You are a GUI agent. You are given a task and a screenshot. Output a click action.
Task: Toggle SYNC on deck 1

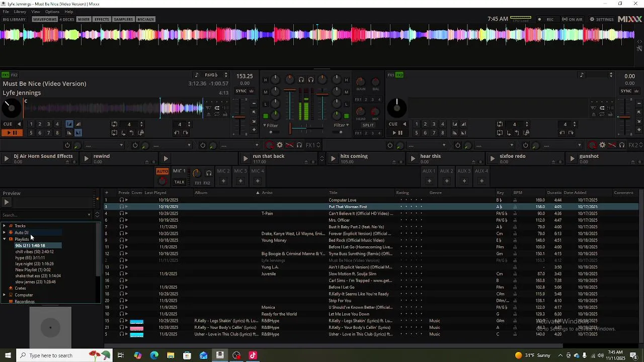click(x=241, y=91)
